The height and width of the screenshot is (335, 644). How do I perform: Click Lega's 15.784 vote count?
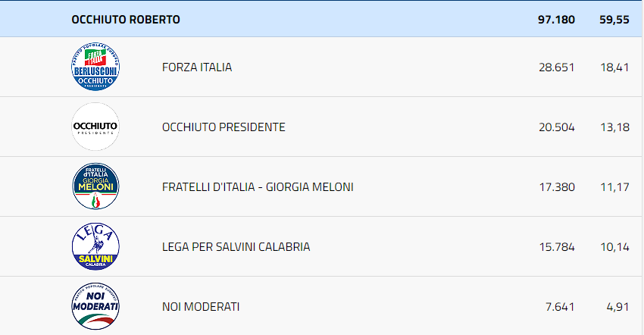coord(556,246)
